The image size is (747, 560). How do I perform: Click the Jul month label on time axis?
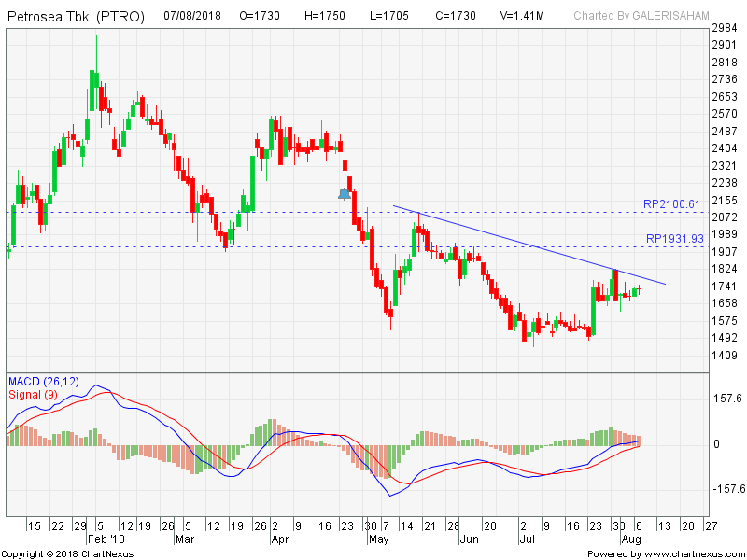click(528, 539)
